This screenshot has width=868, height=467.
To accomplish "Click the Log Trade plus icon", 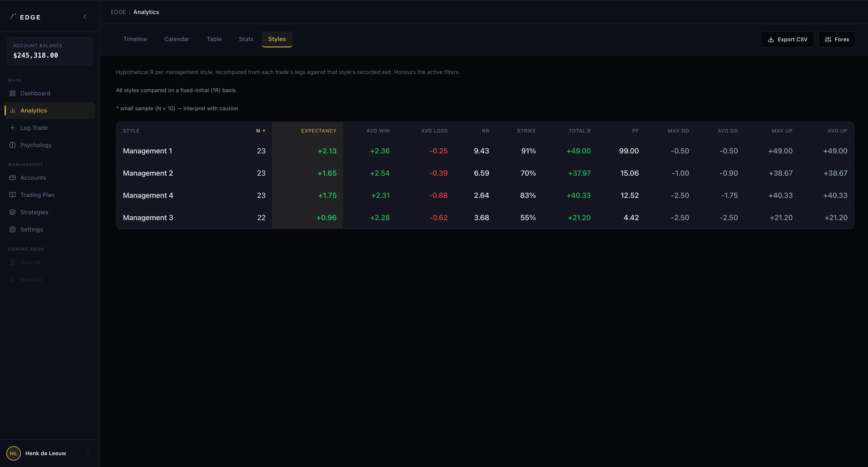I will (x=12, y=128).
